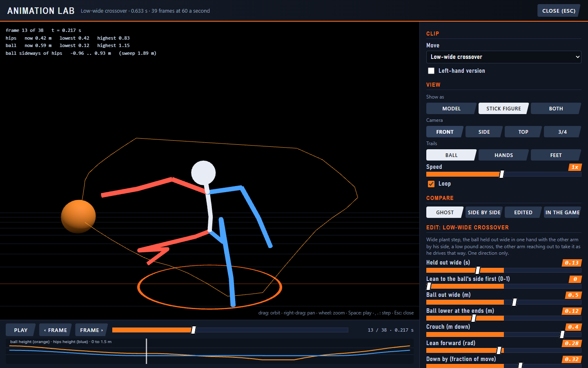Viewport: 588px width, 368px height.
Task: Click the Crouch 0.4 value
Action: tap(573, 327)
